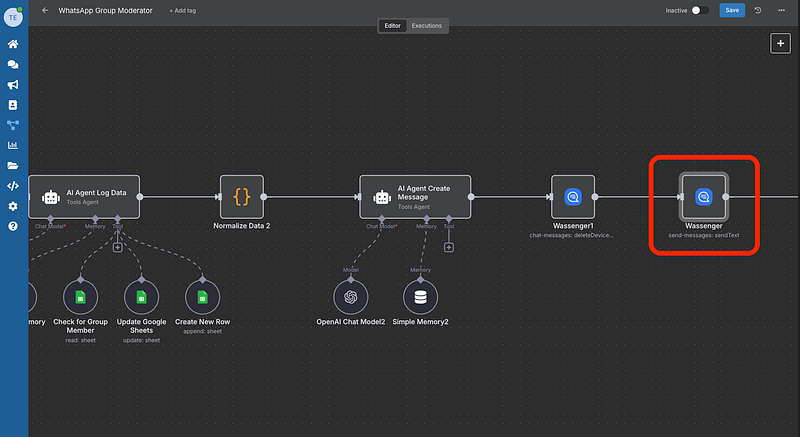Open the analytics chart icon in sidebar
Viewport: 800px width, 437px height.
[x=13, y=145]
